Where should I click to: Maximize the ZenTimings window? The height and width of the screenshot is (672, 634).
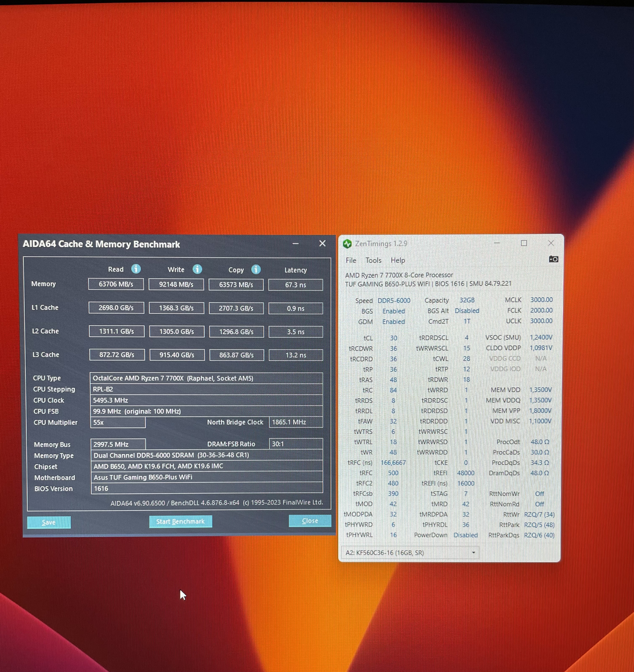click(524, 243)
